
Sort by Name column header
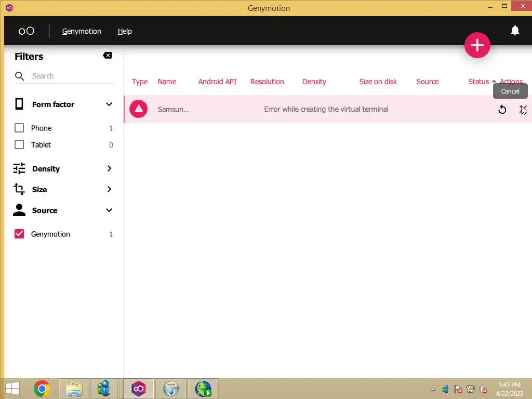click(x=167, y=82)
